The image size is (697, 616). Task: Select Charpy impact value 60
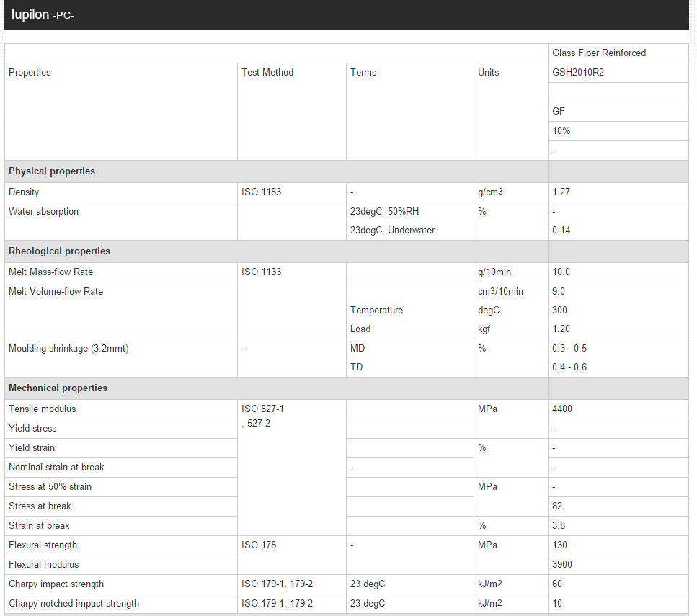(557, 584)
